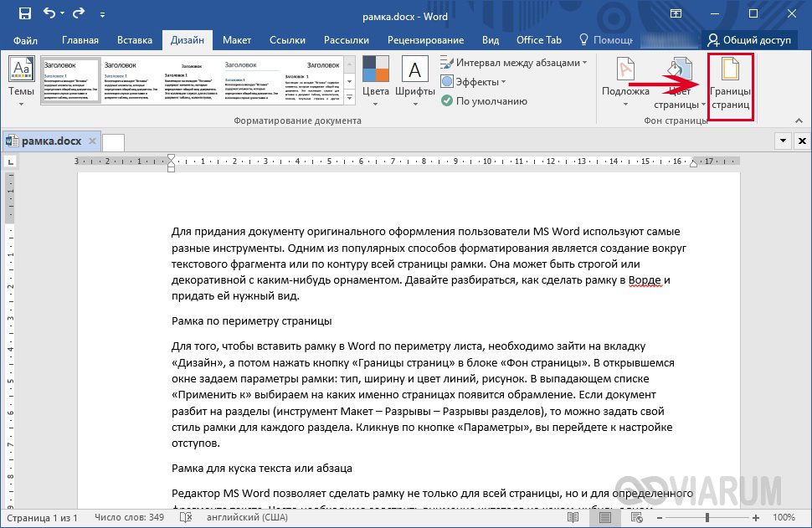Open the Темы themes gallery
812x528 pixels.
tap(21, 81)
